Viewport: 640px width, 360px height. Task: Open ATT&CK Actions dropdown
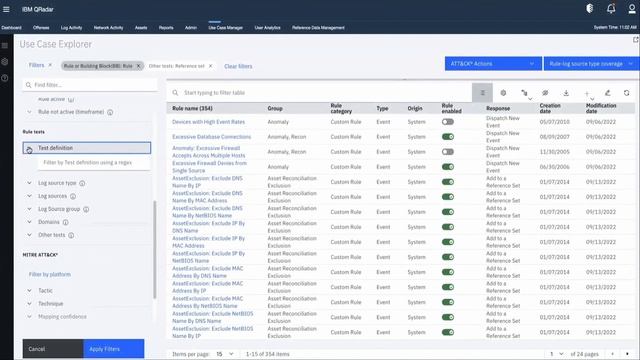point(493,64)
